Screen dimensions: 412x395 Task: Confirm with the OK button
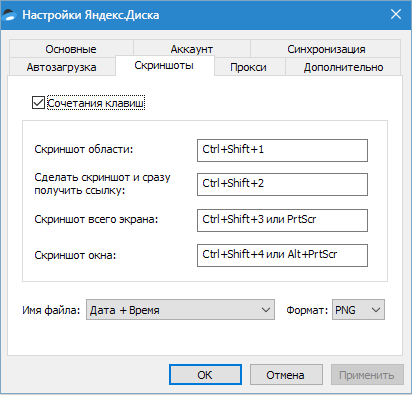coord(205,375)
